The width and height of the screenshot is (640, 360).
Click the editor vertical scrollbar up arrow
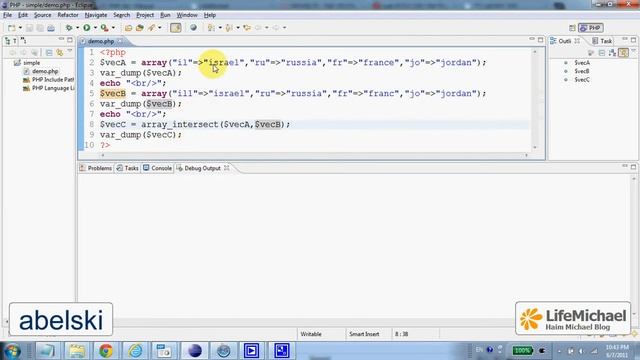(x=535, y=52)
